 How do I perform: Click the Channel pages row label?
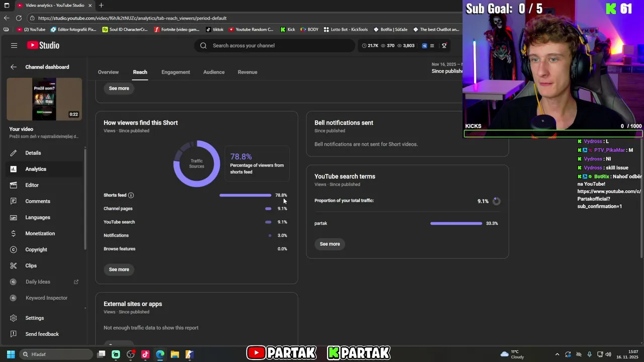[118, 209]
